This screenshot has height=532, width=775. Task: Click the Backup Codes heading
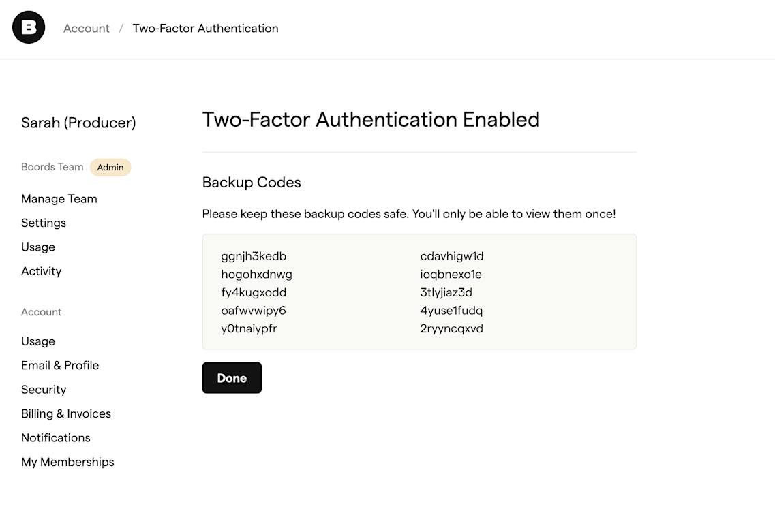[x=252, y=182]
